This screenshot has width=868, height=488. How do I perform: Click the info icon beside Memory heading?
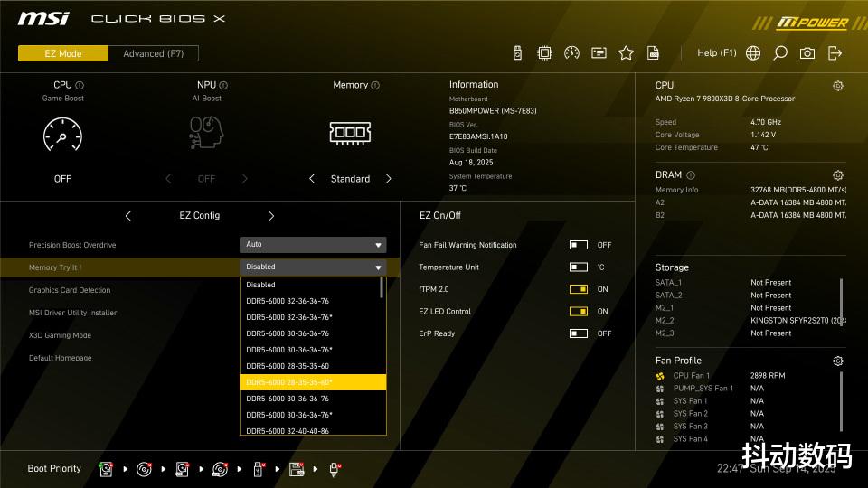coord(375,85)
